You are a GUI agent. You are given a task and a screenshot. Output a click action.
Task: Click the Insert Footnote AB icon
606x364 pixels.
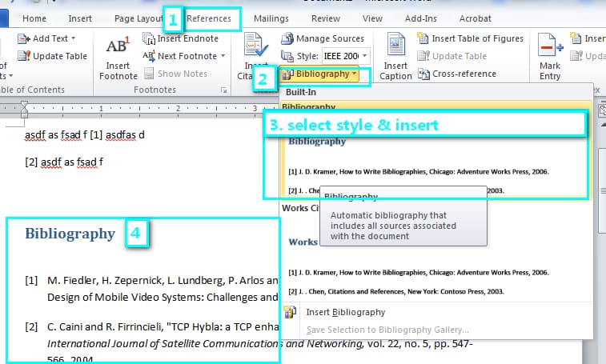click(118, 46)
